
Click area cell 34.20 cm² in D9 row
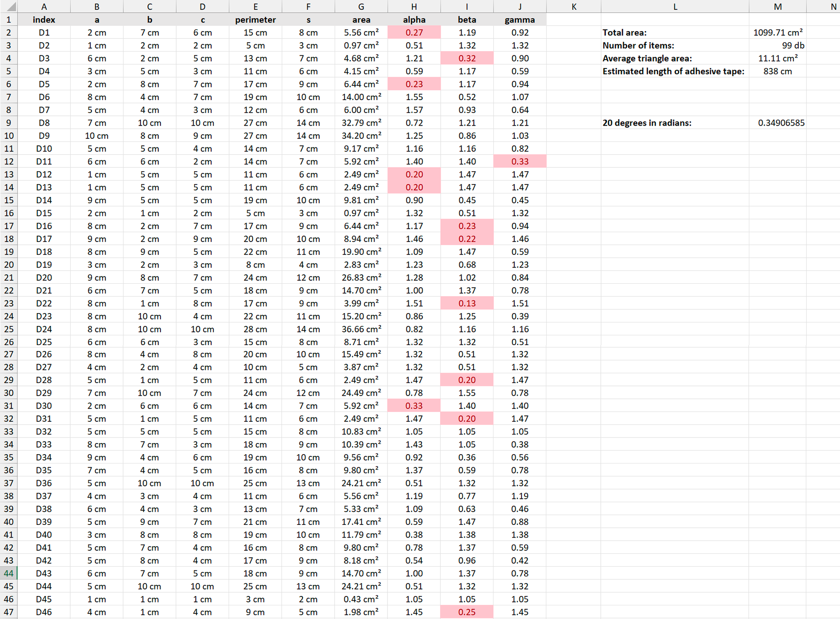(x=361, y=135)
